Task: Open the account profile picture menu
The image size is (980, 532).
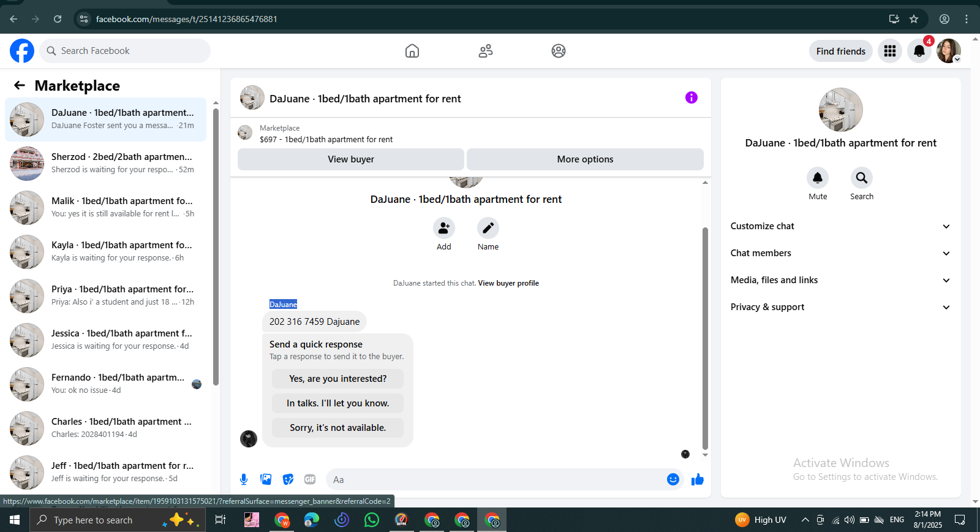Action: (949, 51)
